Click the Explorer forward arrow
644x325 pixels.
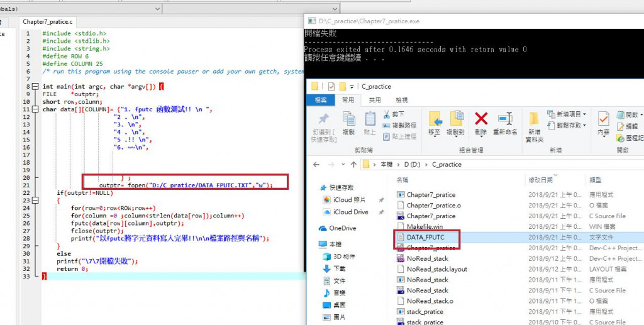coord(331,165)
